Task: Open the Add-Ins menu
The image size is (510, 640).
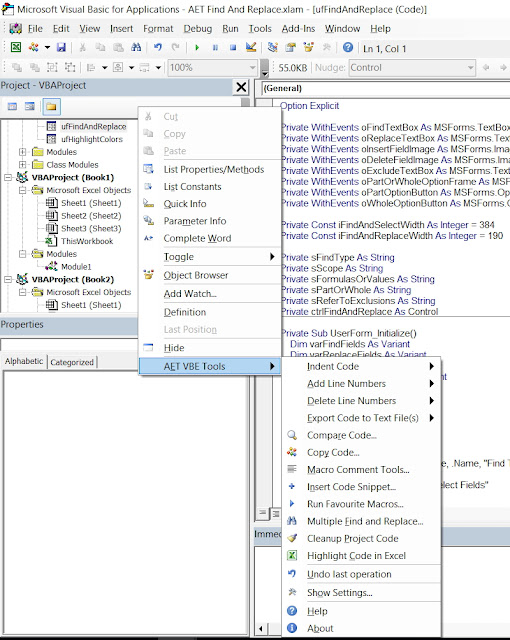Action: 298,29
